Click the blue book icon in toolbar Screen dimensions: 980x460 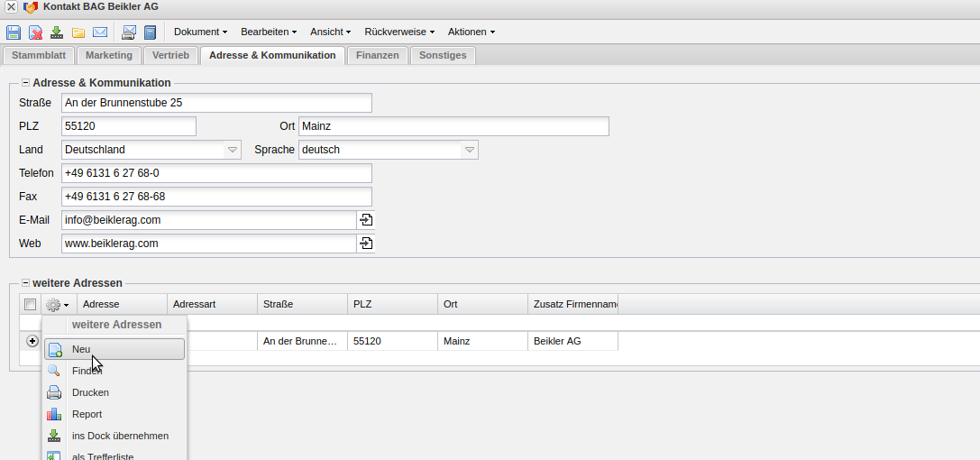[x=151, y=32]
